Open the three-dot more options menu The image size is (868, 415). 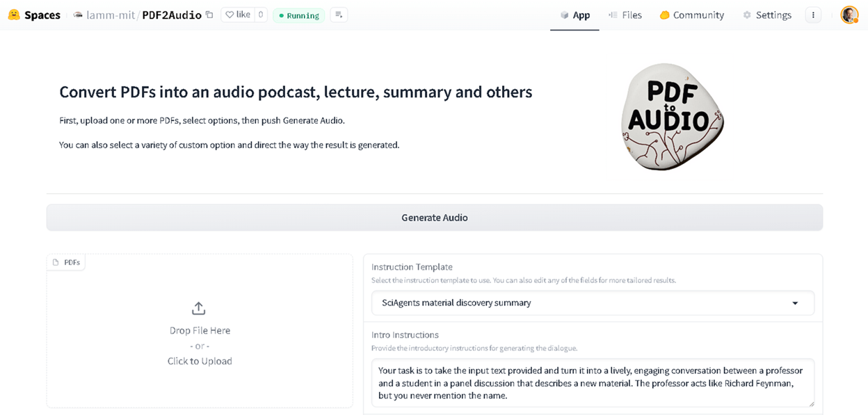point(813,15)
